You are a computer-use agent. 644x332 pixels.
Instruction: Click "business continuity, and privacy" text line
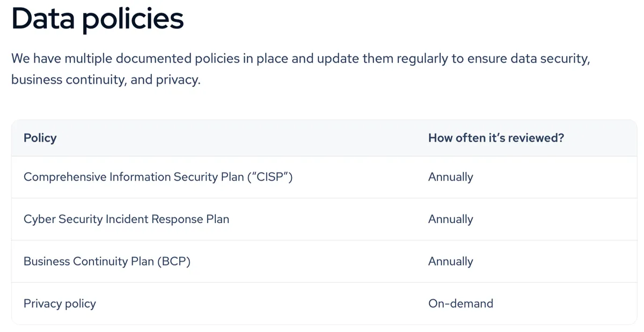click(x=106, y=80)
